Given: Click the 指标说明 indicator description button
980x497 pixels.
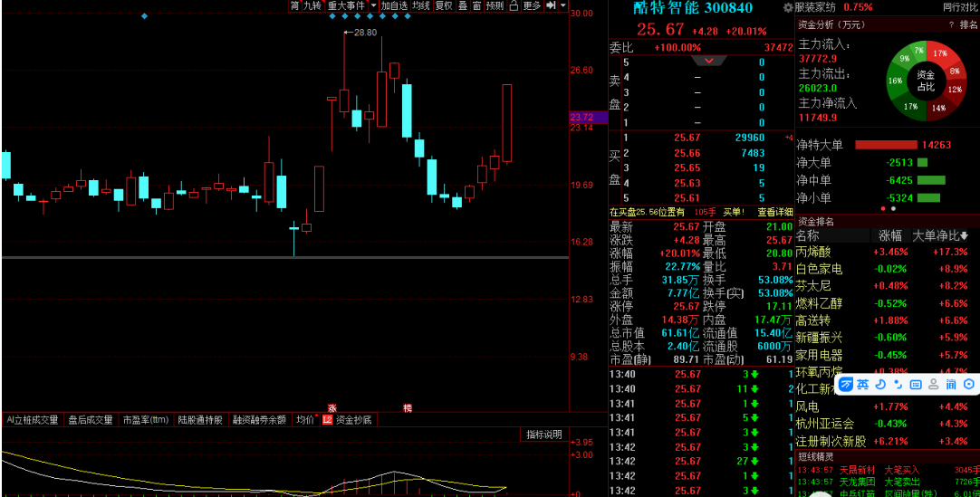Looking at the screenshot, I should [543, 435].
